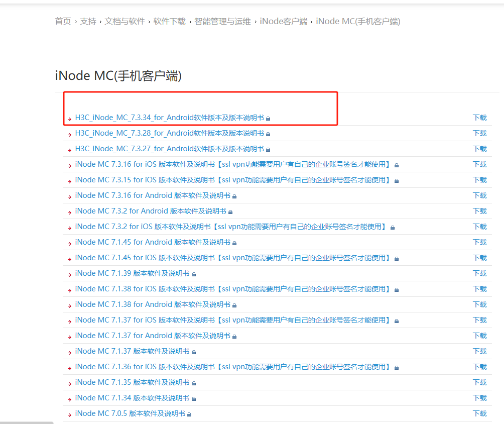Go to 文档与软件 in breadcrumb

tap(124, 22)
